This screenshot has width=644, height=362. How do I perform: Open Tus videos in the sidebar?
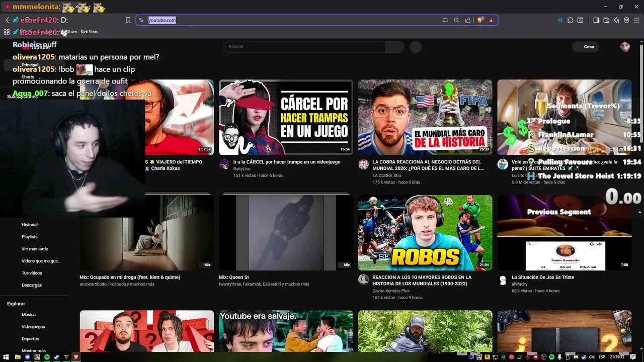point(32,273)
